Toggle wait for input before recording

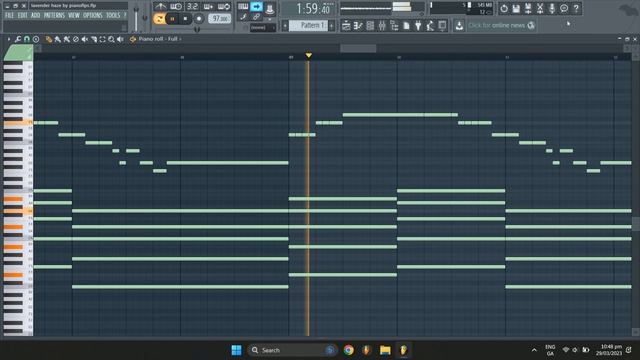point(176,7)
